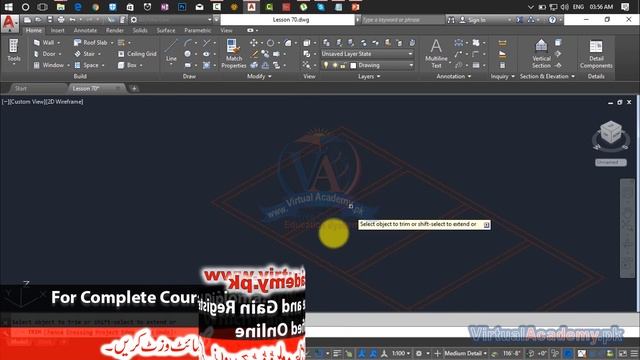Select the Roof Slab tool
Image resolution: width=640 pixels, height=360 pixels.
click(x=91, y=42)
